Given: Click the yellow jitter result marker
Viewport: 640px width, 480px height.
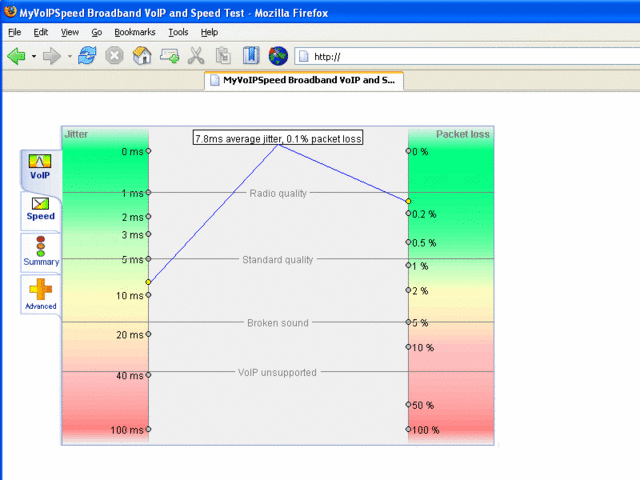Looking at the screenshot, I should click(x=148, y=282).
